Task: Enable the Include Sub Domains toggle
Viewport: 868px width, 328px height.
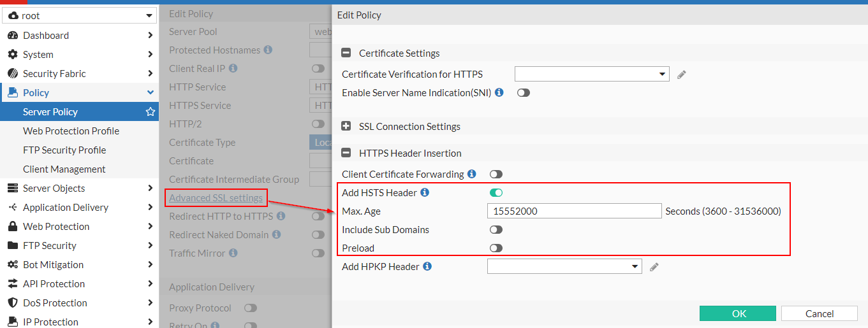Action: [496, 230]
